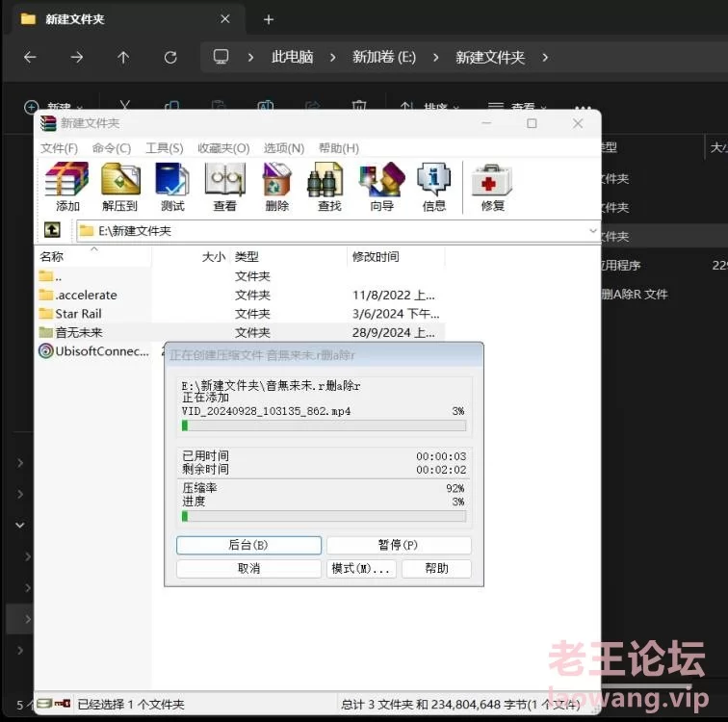728x722 pixels.
Task: Select the UbisoftConnect installer file icon
Action: 45,350
